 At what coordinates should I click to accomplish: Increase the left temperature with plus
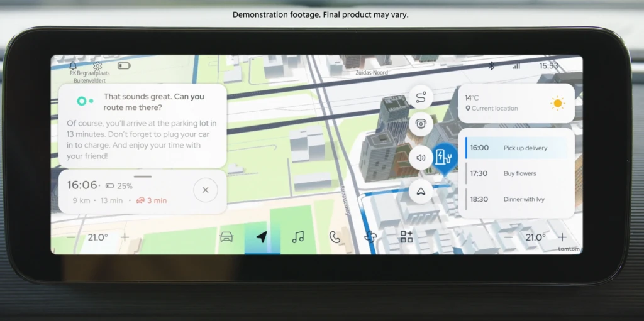click(125, 237)
